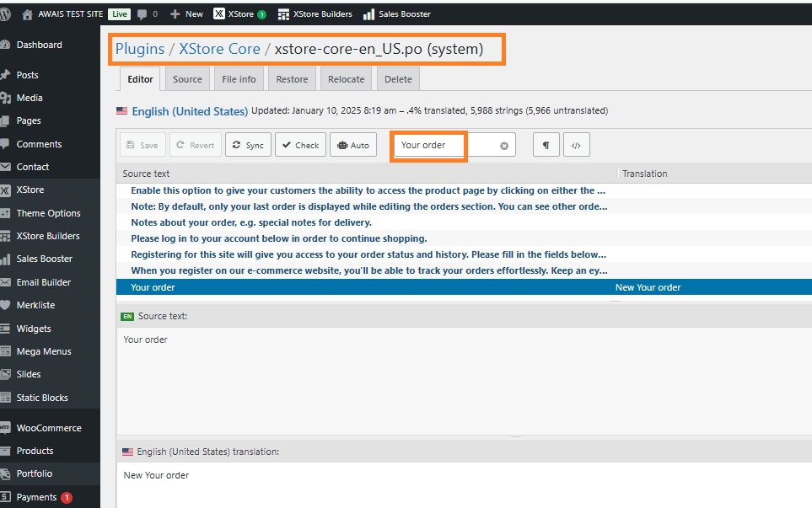Open Static Blocks in the sidebar
Image resolution: width=812 pixels, height=508 pixels.
pyautogui.click(x=42, y=398)
